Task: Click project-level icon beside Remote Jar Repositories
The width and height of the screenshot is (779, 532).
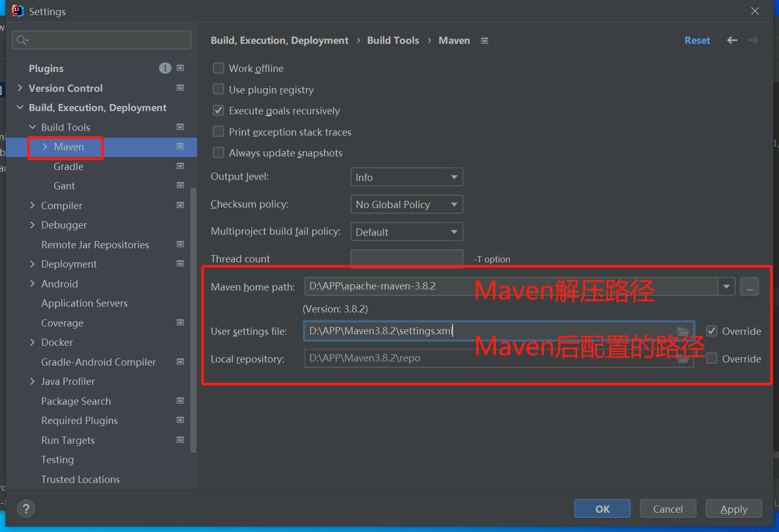Action: [180, 244]
